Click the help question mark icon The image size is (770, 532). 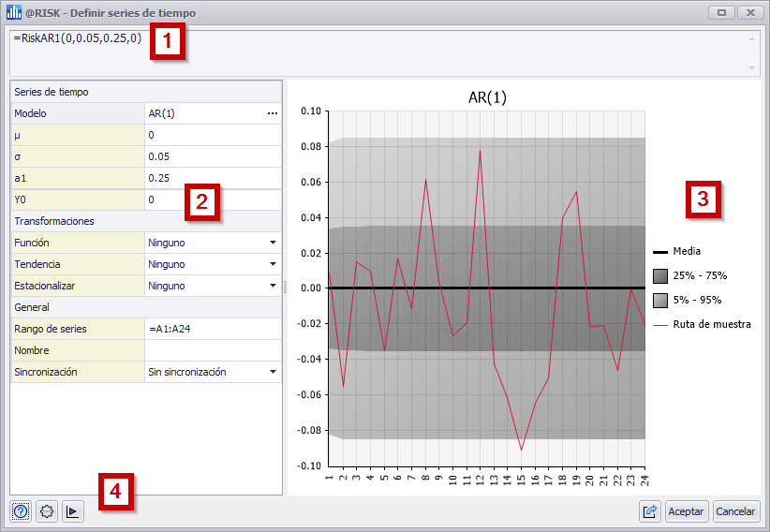pyautogui.click(x=21, y=511)
